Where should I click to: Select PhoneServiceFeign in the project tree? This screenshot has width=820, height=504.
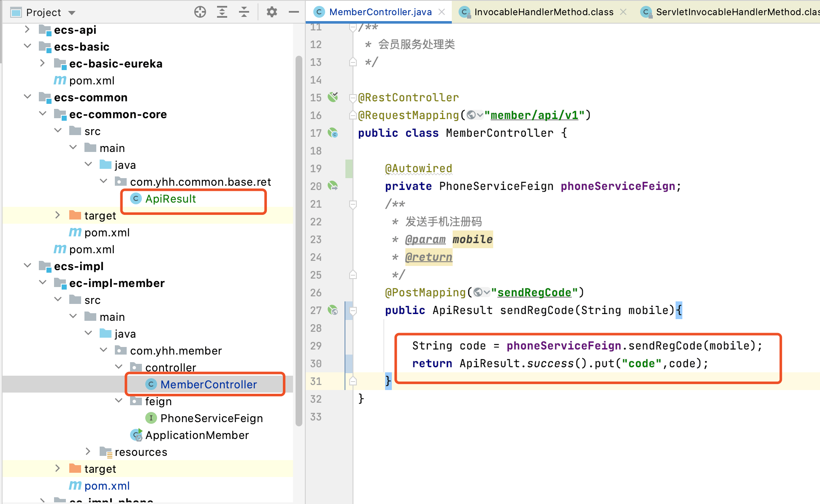(211, 418)
